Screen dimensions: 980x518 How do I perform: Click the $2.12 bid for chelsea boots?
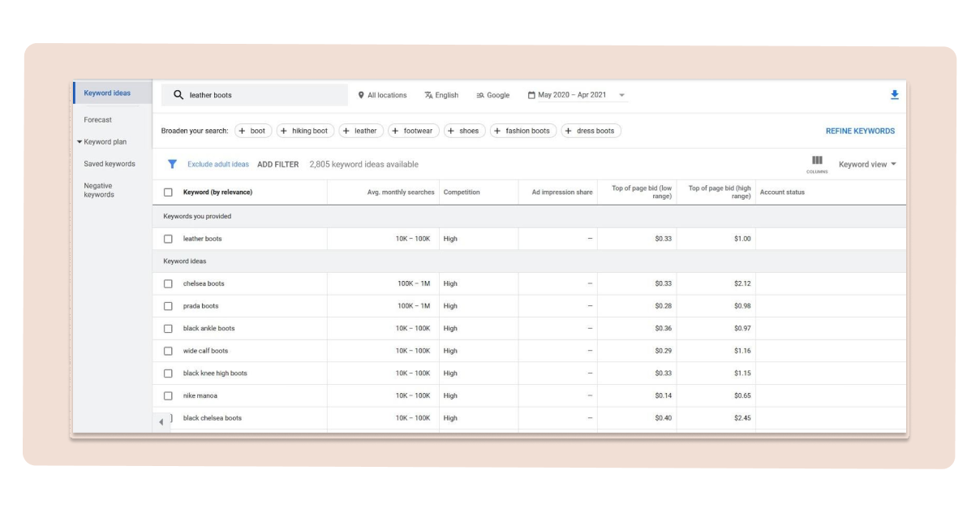pos(743,283)
